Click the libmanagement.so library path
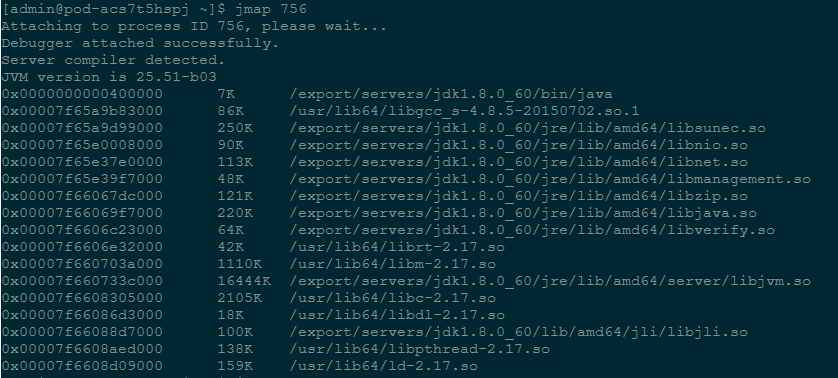Screen dimensions: 838x378 (549, 179)
